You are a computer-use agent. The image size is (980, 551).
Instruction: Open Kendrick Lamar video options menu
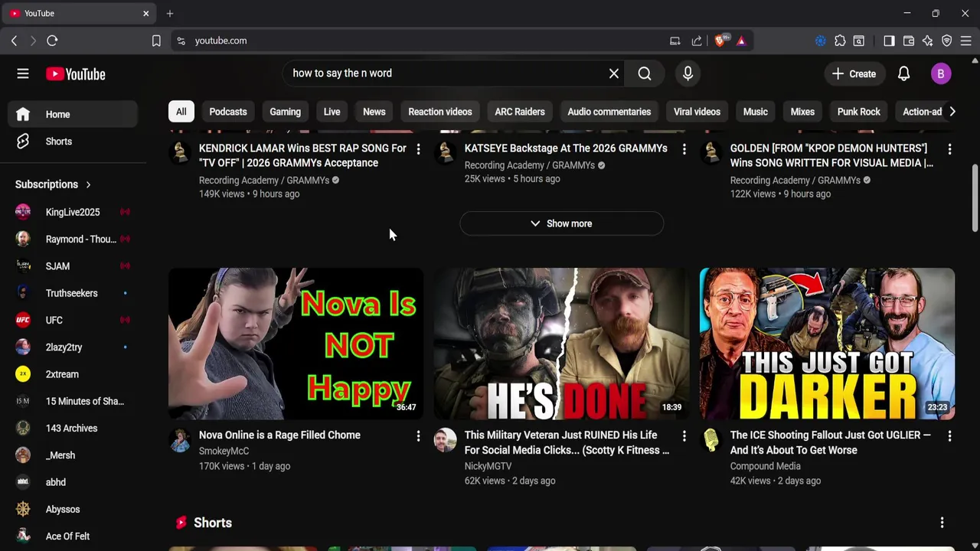[x=418, y=150]
